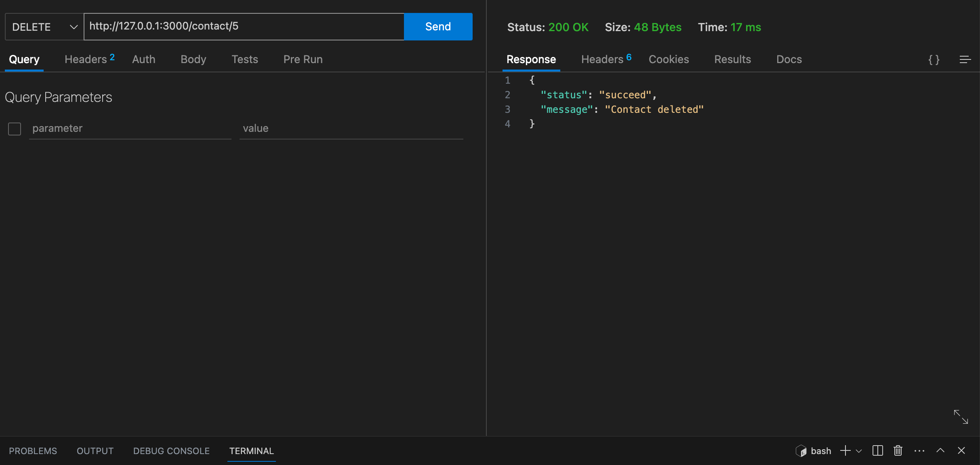980x465 pixels.
Task: Close the terminal panel
Action: (x=961, y=450)
